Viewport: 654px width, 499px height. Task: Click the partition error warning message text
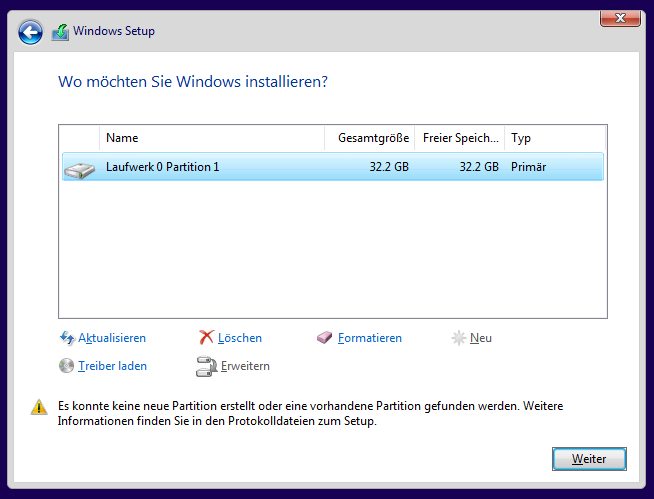310,413
